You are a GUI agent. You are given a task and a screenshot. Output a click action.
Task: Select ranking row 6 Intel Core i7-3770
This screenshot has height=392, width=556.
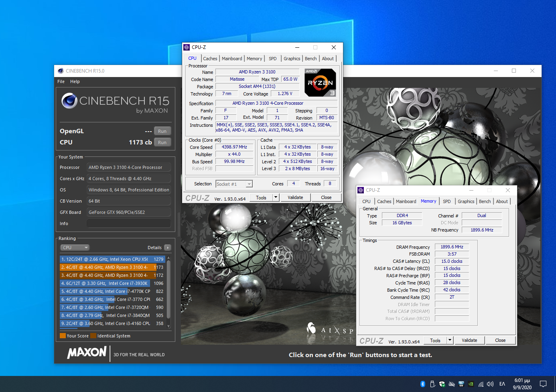point(112,299)
